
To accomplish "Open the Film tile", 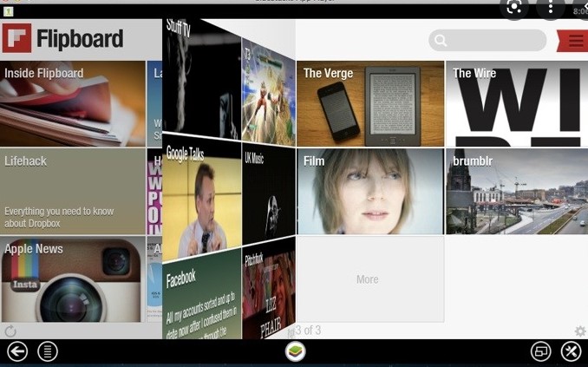I will coord(370,192).
